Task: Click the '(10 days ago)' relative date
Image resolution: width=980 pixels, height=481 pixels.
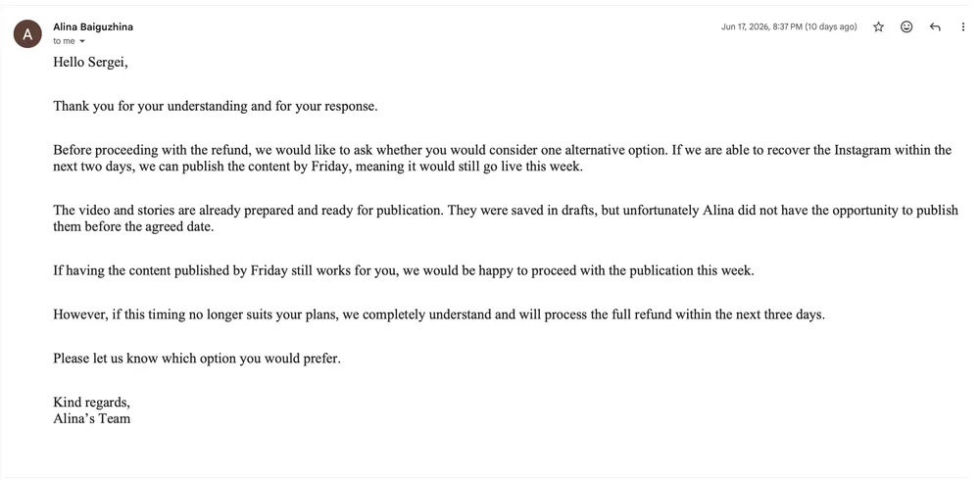Action: (831, 26)
